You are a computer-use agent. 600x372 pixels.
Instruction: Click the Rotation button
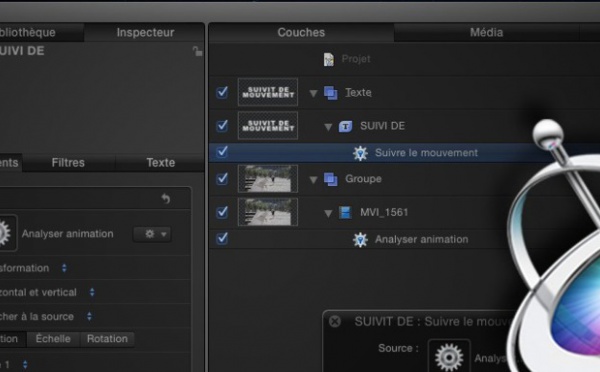107,339
